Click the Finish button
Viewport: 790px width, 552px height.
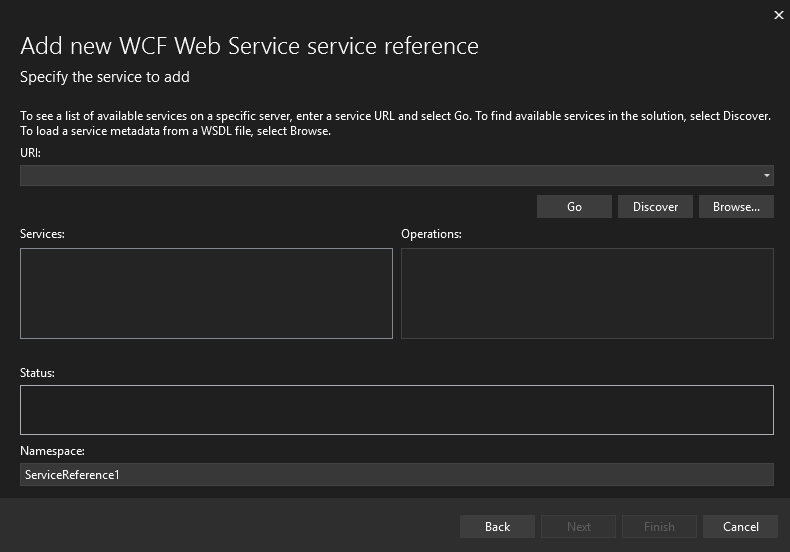pyautogui.click(x=659, y=526)
